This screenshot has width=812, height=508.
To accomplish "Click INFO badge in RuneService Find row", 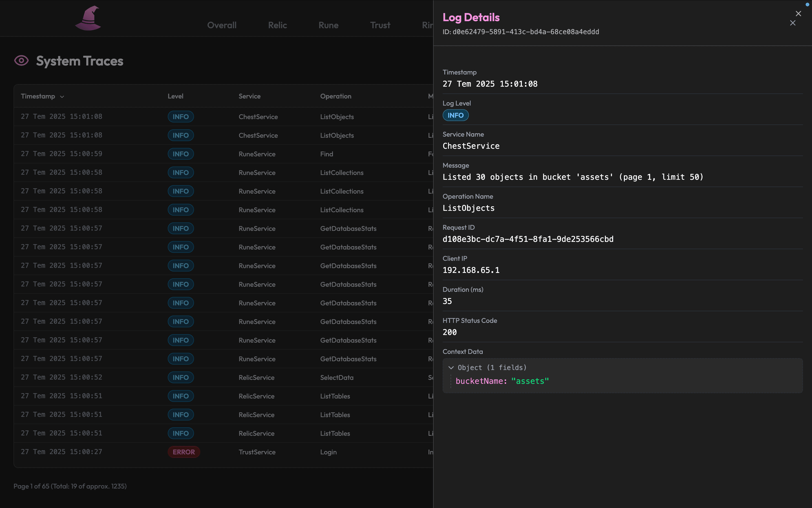I will click(x=180, y=154).
